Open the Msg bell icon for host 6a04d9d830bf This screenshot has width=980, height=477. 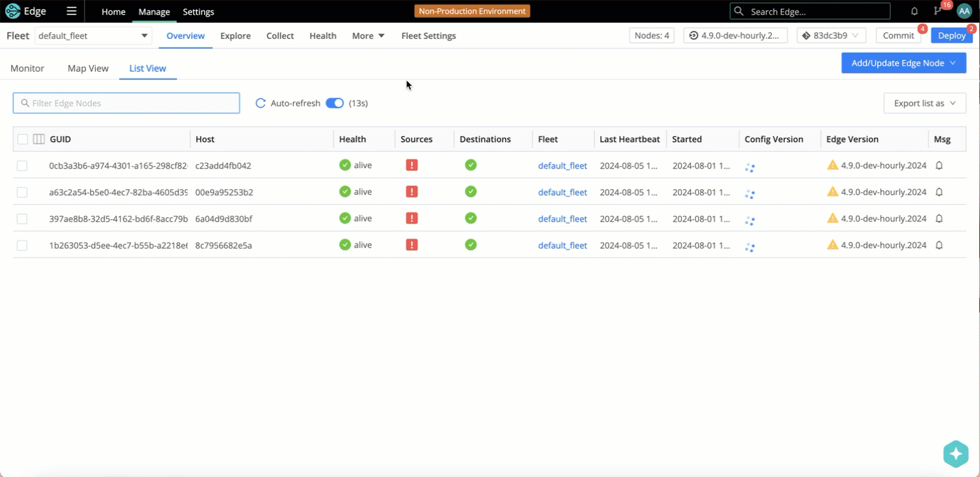pos(939,218)
